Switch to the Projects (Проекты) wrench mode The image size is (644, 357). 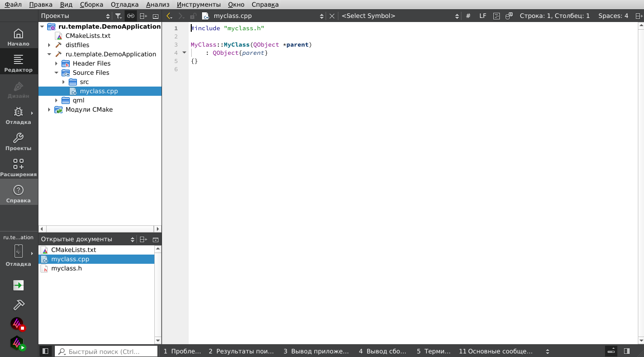18,142
